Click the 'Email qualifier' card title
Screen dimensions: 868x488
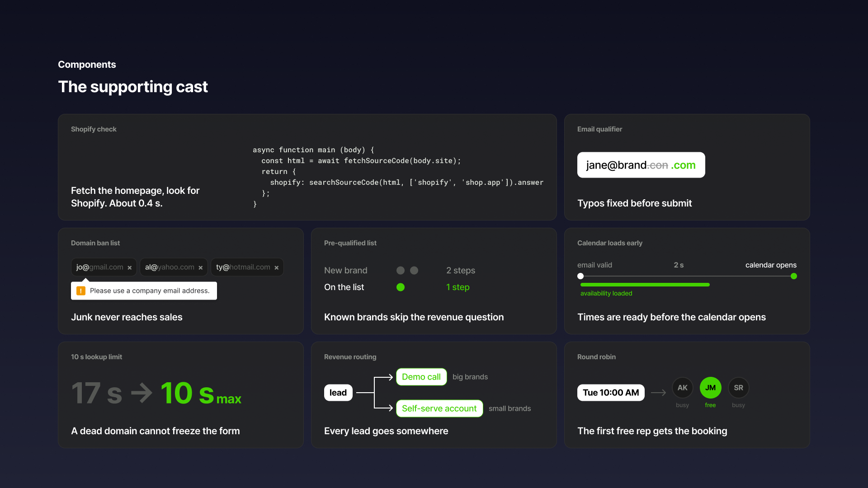click(599, 129)
